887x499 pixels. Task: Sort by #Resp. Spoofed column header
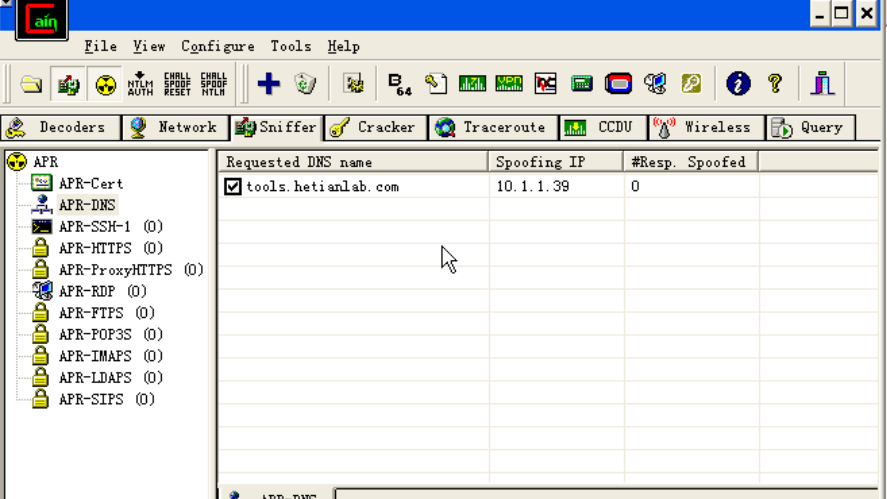tap(691, 162)
